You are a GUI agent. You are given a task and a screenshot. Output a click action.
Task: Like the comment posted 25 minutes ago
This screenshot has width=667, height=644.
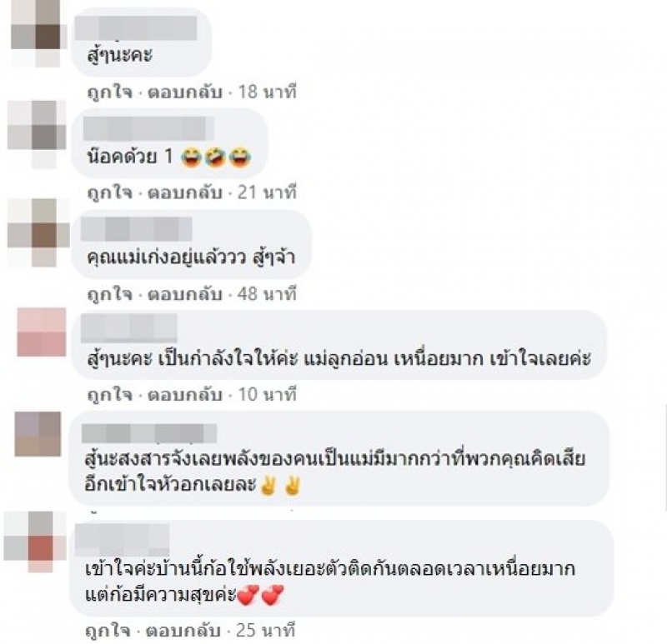pos(108,631)
